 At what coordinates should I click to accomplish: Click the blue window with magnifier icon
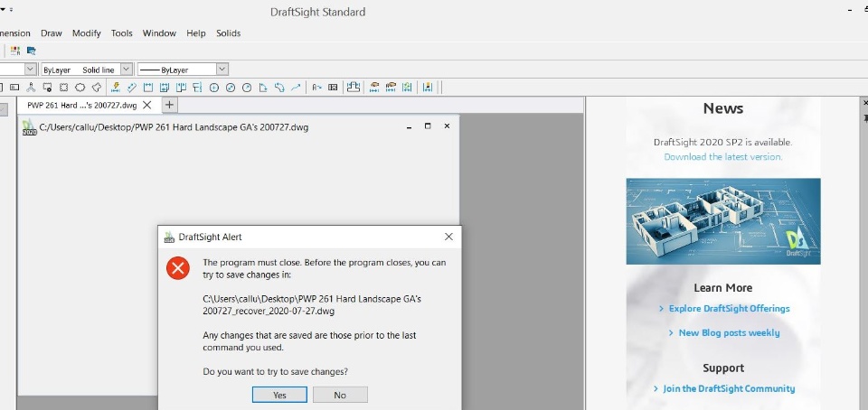point(32,51)
